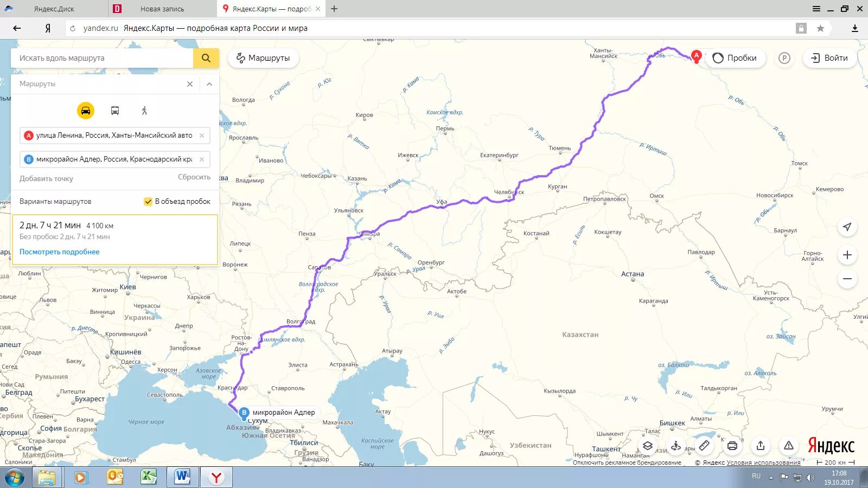
Task: Switch the RU language indicator
Action: [756, 476]
